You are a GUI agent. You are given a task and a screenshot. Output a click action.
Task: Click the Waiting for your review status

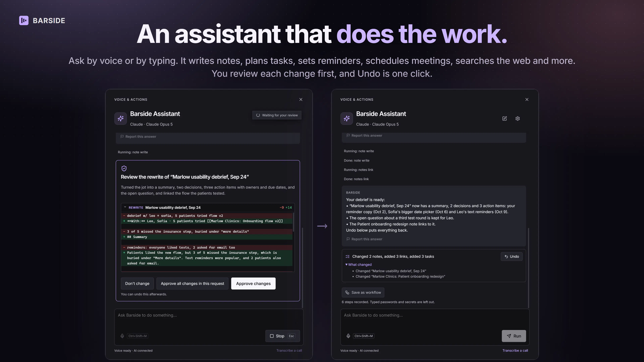point(277,115)
